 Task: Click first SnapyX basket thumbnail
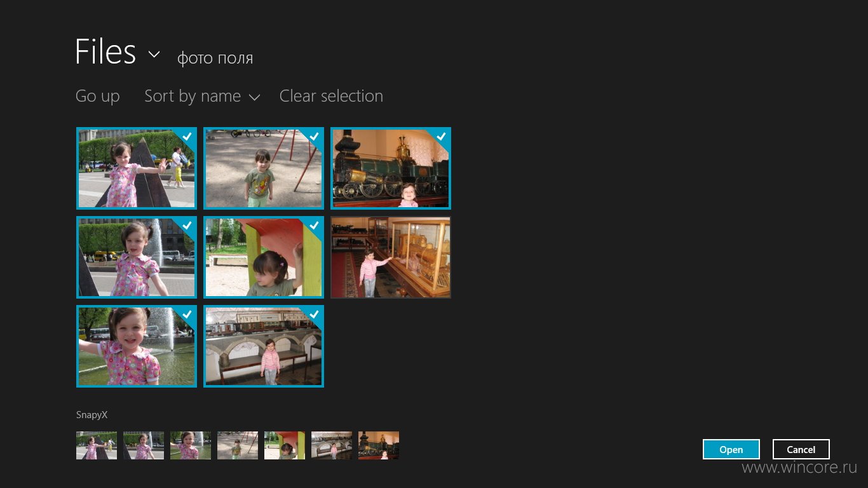(x=97, y=445)
